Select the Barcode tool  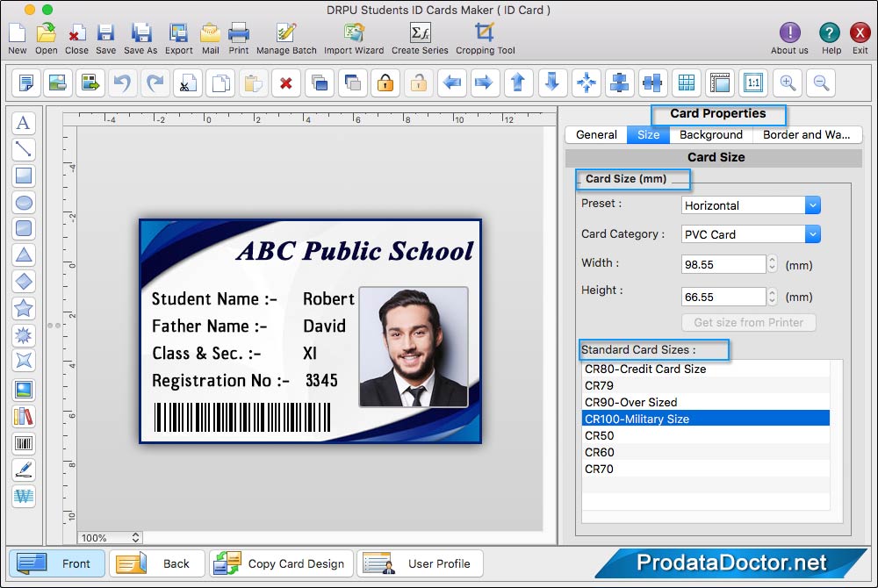[24, 444]
